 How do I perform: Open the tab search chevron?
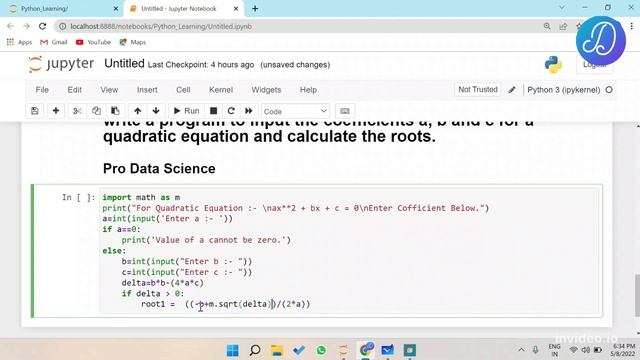(562, 7)
